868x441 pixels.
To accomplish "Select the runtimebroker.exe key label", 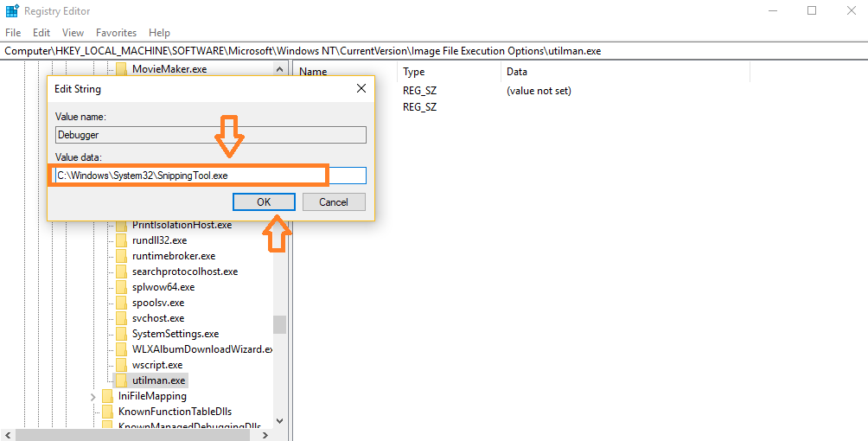I will point(174,256).
